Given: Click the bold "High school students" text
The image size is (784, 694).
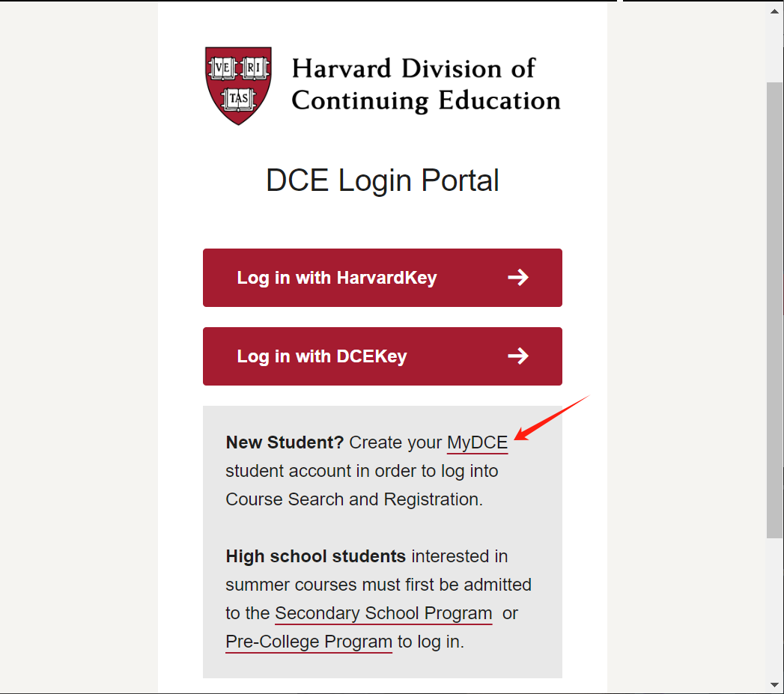Looking at the screenshot, I should click(x=315, y=557).
